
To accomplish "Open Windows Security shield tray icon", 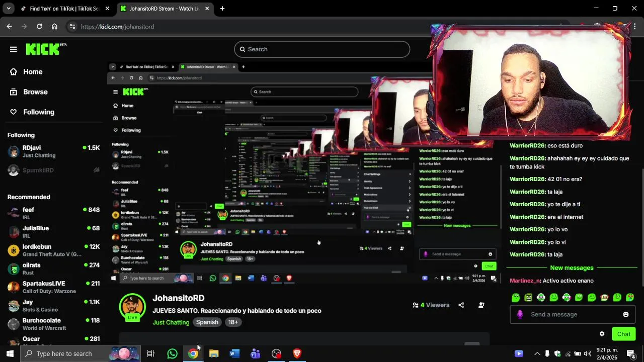I will click(x=557, y=353).
